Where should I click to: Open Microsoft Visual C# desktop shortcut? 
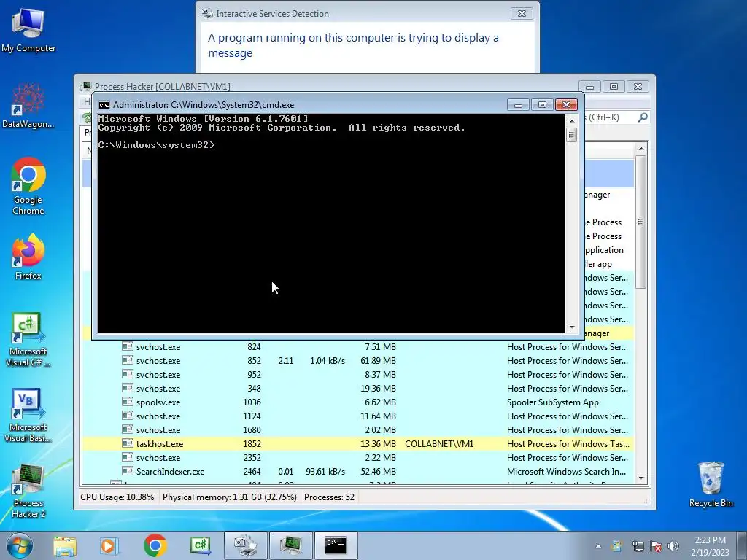pyautogui.click(x=28, y=340)
